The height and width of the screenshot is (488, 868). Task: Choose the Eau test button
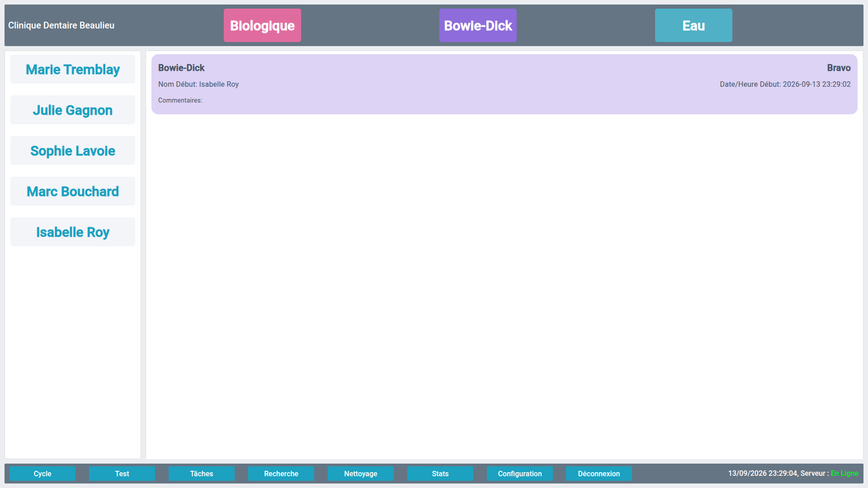pos(693,25)
